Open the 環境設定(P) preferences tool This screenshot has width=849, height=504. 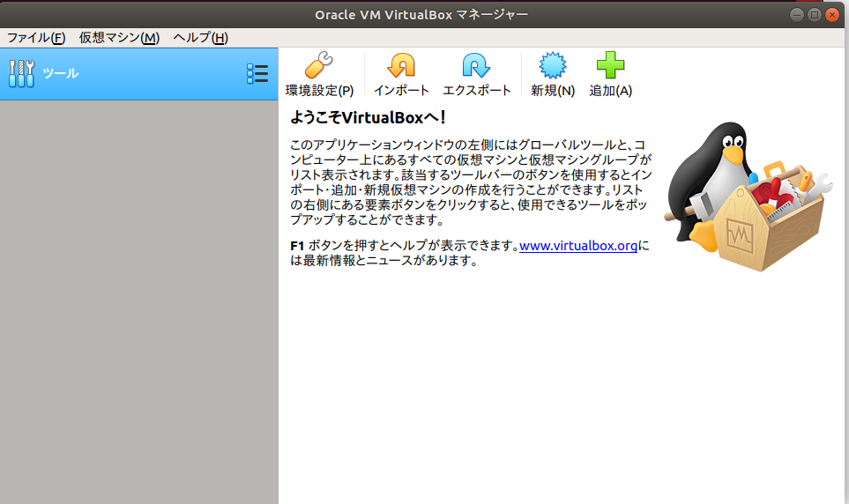(x=319, y=74)
